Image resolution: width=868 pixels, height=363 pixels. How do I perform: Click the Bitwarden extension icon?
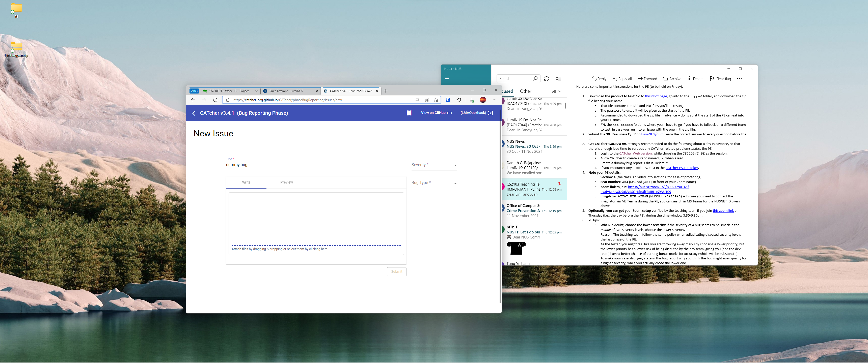click(448, 100)
